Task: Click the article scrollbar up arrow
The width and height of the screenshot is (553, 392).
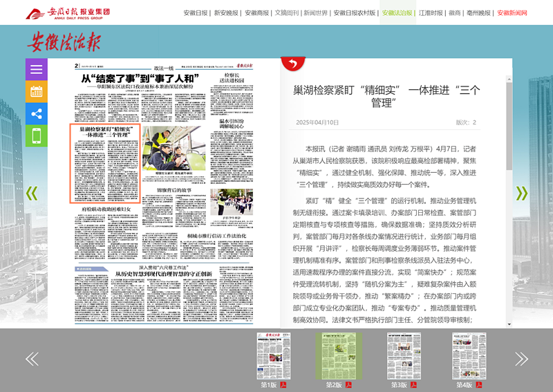Action: click(x=509, y=79)
